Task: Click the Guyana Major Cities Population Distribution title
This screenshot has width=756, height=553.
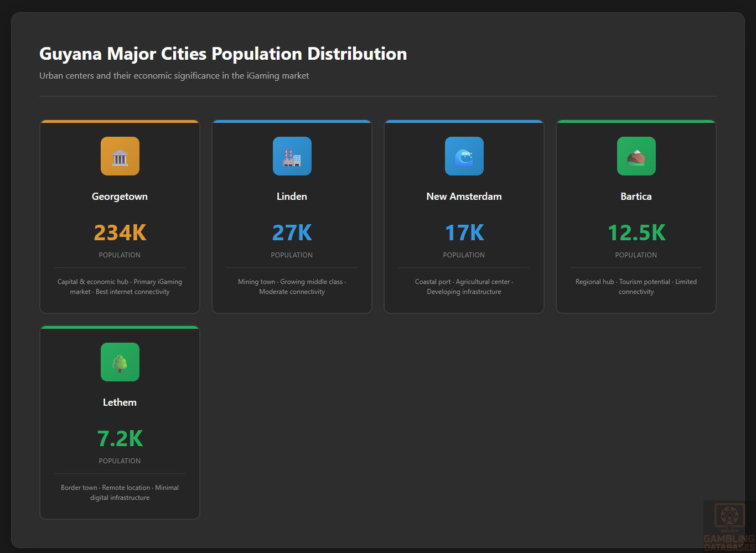Action: tap(223, 54)
